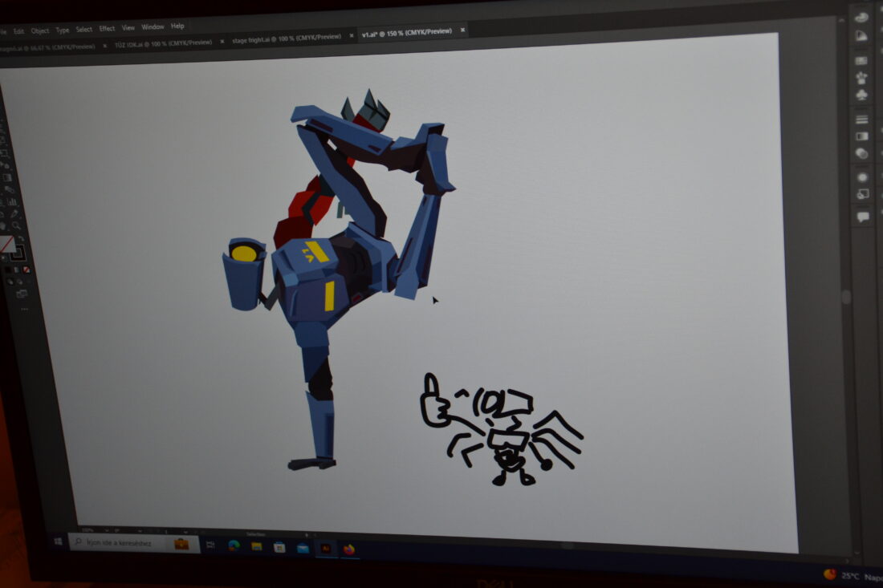Open the Effect menu

coord(107,28)
